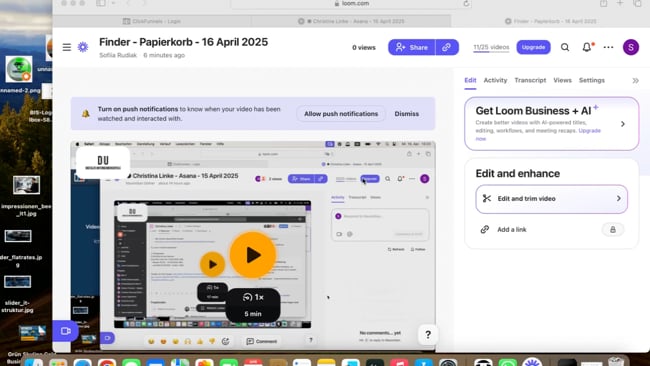Switch to the Views tab

[x=562, y=80]
